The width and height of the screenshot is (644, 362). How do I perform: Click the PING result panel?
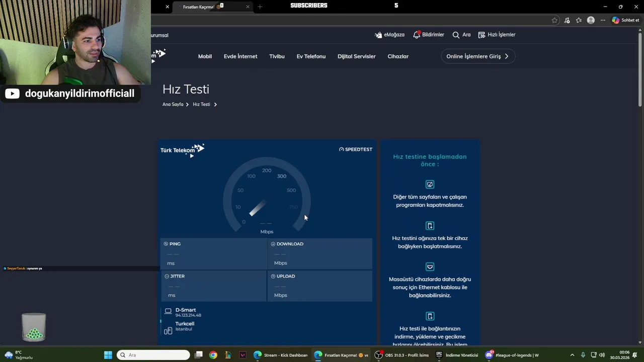click(213, 254)
